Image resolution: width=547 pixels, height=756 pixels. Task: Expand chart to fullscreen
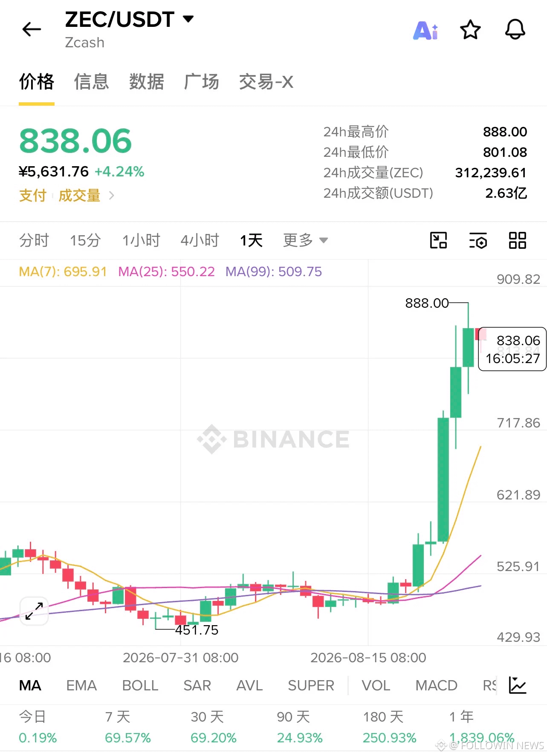coord(34,611)
